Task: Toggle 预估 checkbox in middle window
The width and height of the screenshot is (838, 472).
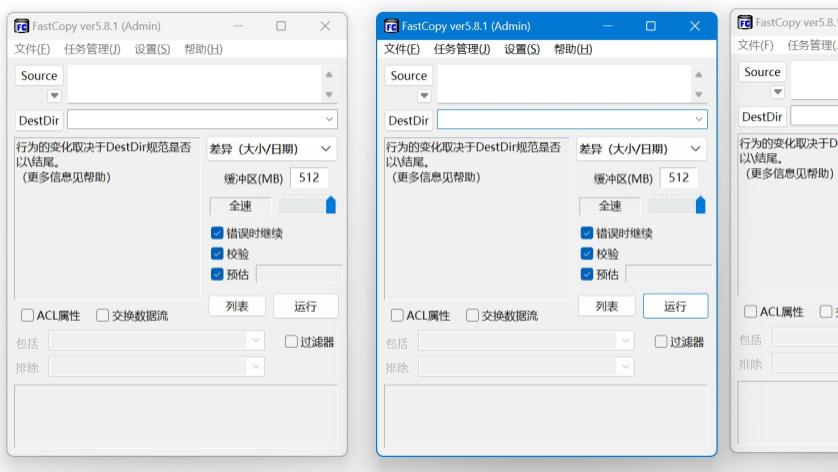Action: [x=587, y=274]
